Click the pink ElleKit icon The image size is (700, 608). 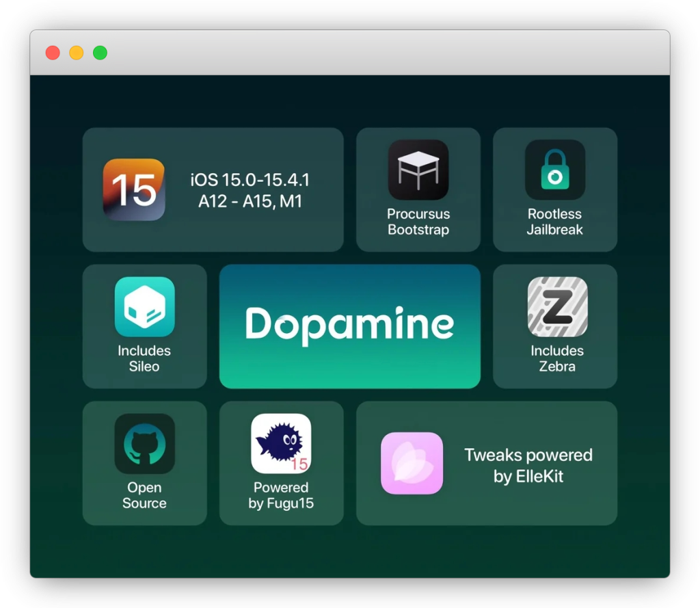pyautogui.click(x=412, y=463)
